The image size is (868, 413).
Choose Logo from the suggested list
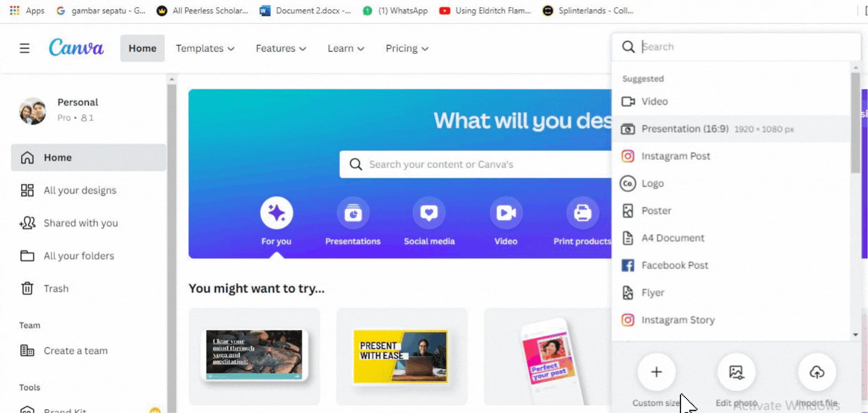[x=731, y=183]
